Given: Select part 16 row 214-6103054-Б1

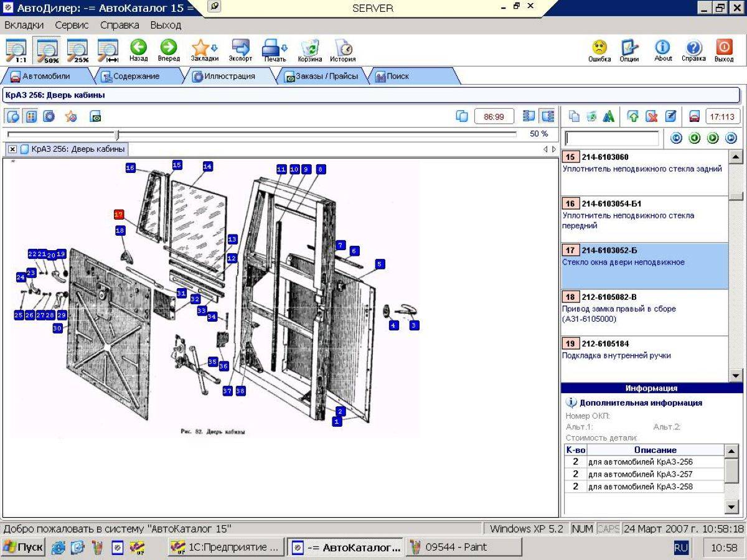Looking at the screenshot, I should [644, 219].
